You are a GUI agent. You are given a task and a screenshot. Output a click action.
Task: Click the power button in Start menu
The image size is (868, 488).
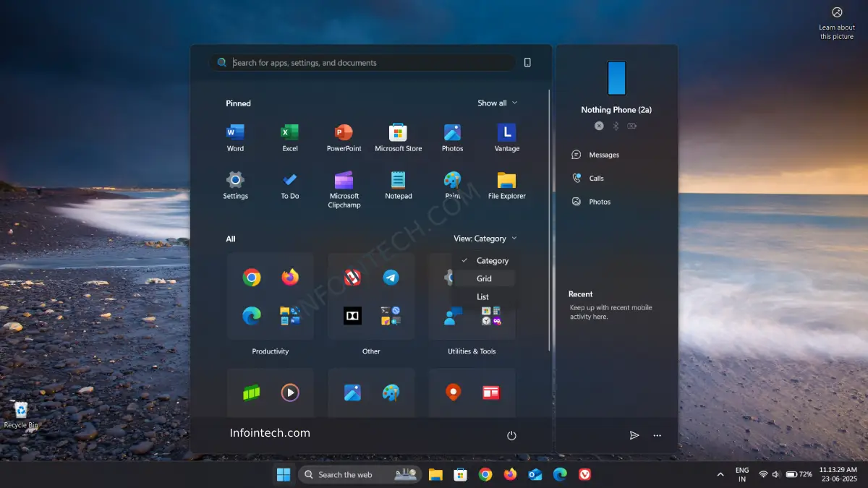pos(511,435)
